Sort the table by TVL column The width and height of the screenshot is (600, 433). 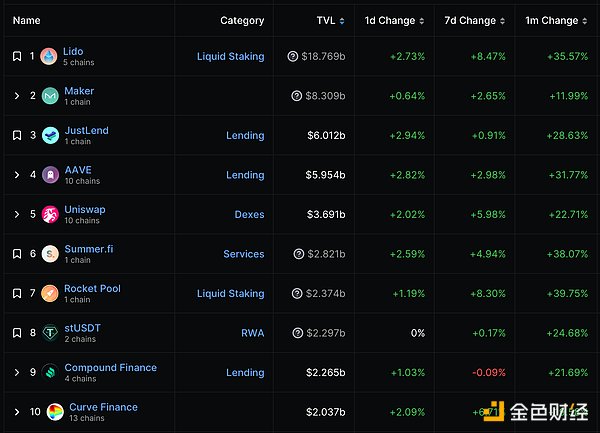point(330,20)
